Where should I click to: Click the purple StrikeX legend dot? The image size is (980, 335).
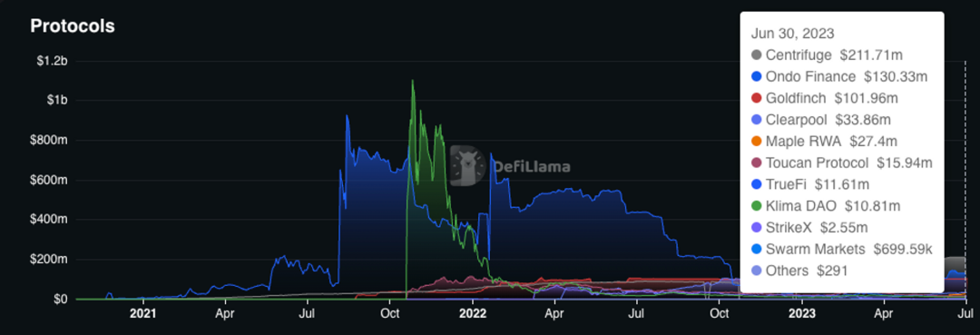757,228
